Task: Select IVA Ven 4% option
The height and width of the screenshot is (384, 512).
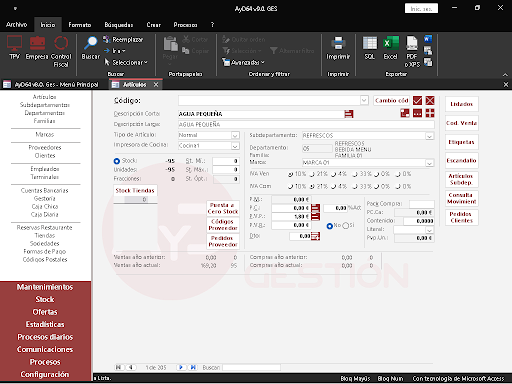Action: (x=334, y=174)
